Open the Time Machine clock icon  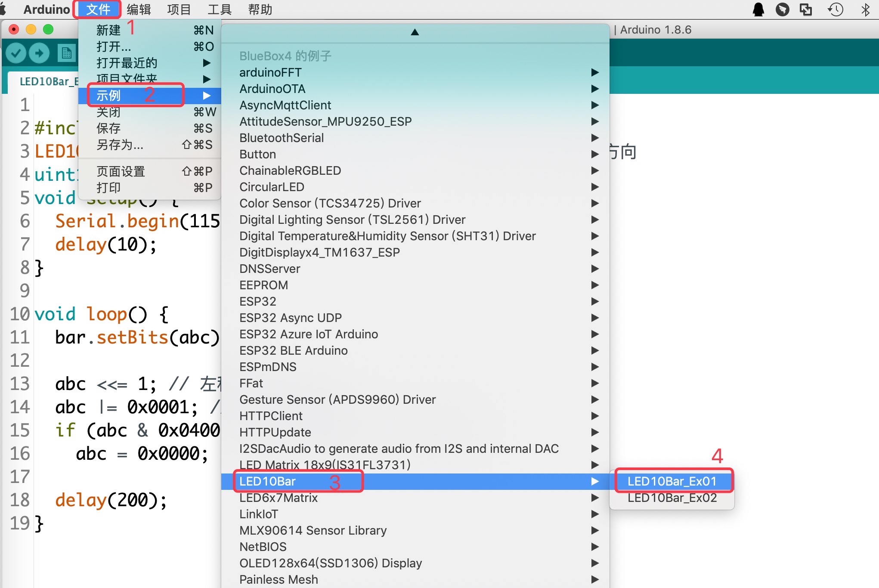pyautogui.click(x=836, y=9)
